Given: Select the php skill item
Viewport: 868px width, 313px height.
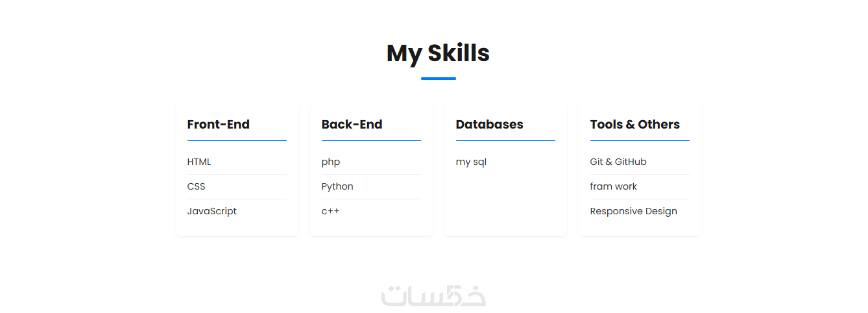Looking at the screenshot, I should [x=331, y=162].
